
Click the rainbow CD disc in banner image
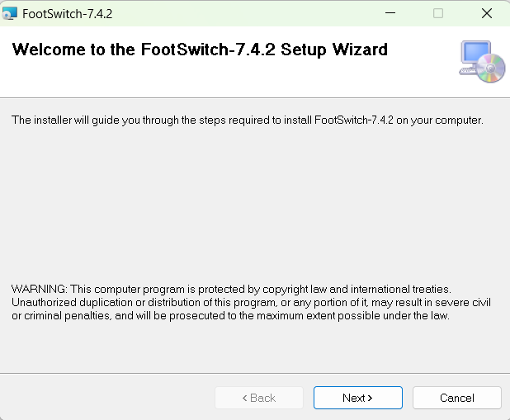coord(491,68)
